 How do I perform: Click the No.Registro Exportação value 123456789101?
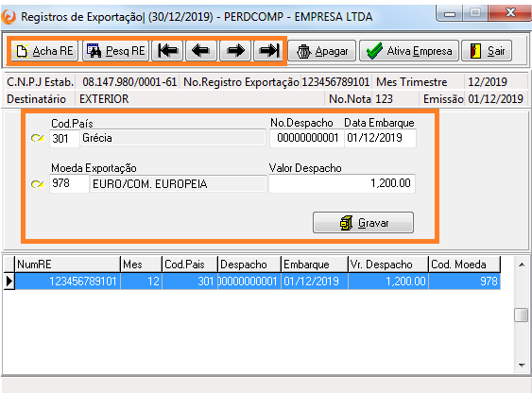click(335, 82)
